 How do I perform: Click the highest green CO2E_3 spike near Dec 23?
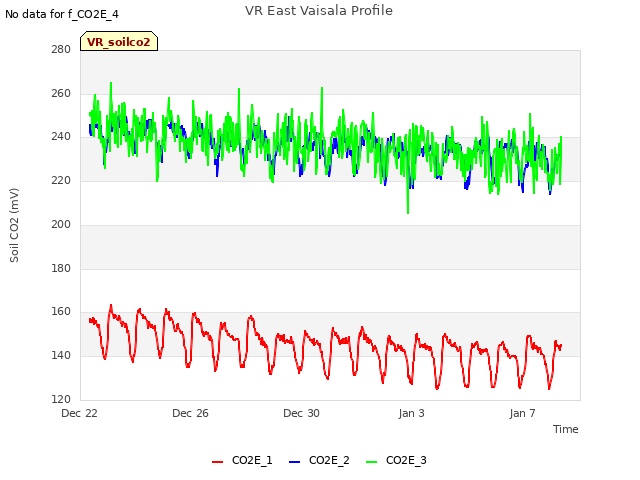click(111, 84)
